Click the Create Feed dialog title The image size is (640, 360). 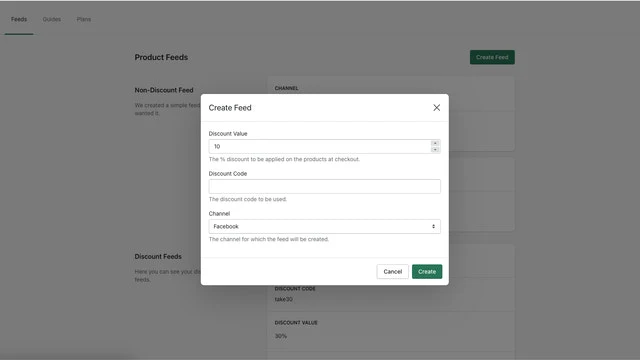coord(230,108)
